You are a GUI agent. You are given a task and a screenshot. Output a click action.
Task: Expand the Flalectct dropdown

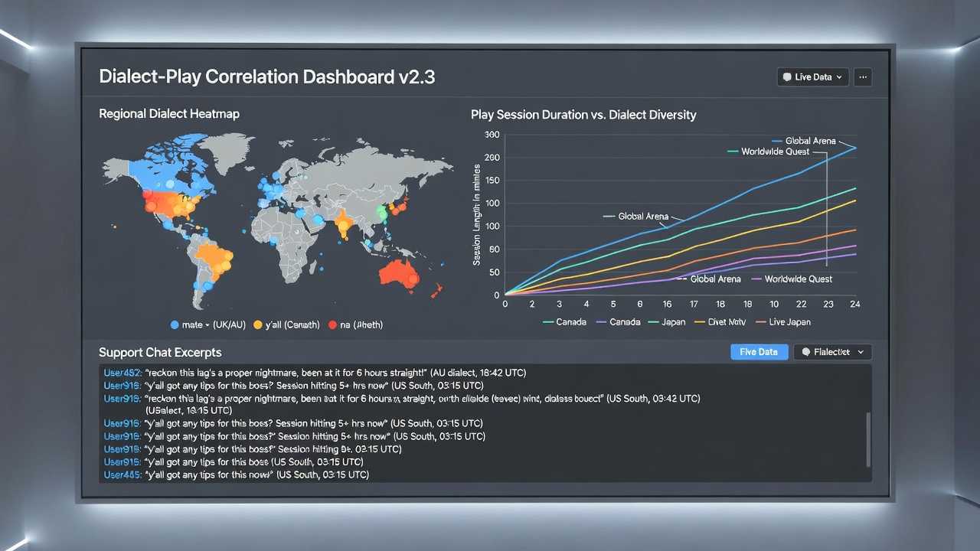[832, 352]
